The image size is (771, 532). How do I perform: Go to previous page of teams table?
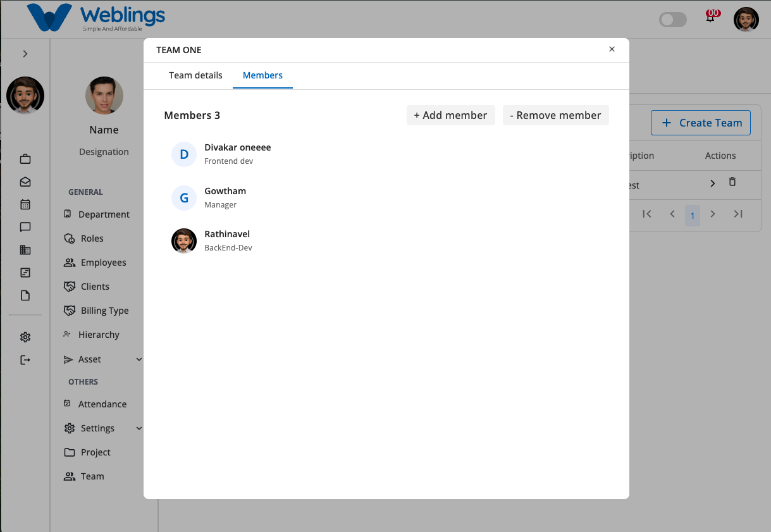click(672, 214)
